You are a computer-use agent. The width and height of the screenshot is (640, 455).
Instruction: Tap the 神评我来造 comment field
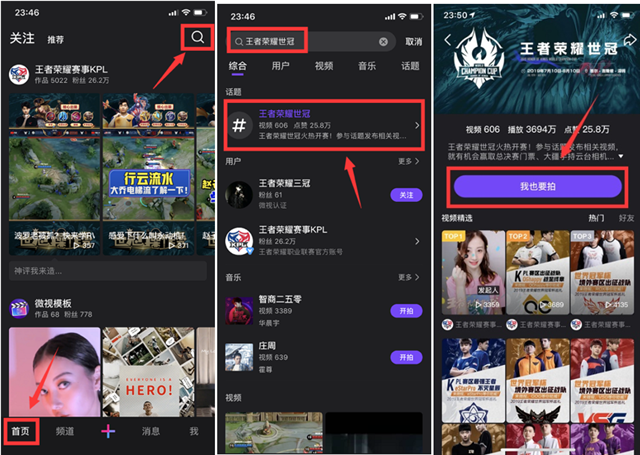point(108,271)
